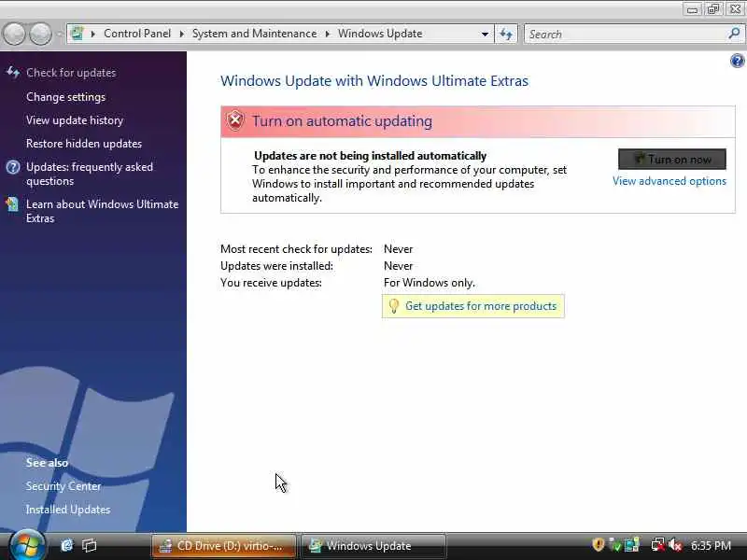747x560 pixels.
Task: Open Security Center under See also
Action: pos(63,485)
